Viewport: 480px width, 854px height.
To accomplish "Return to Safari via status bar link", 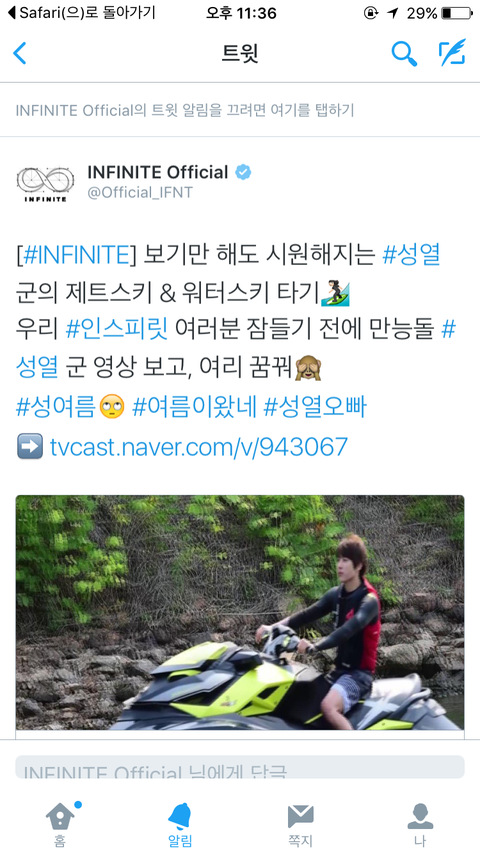I will pyautogui.click(x=82, y=13).
